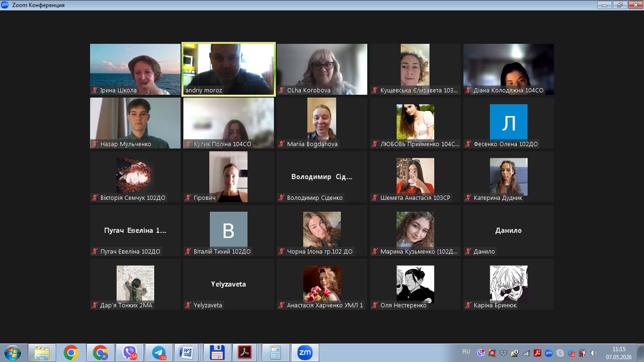Click the Zoom taskbar button
Screen dimensions: 644x362
pos(305,353)
